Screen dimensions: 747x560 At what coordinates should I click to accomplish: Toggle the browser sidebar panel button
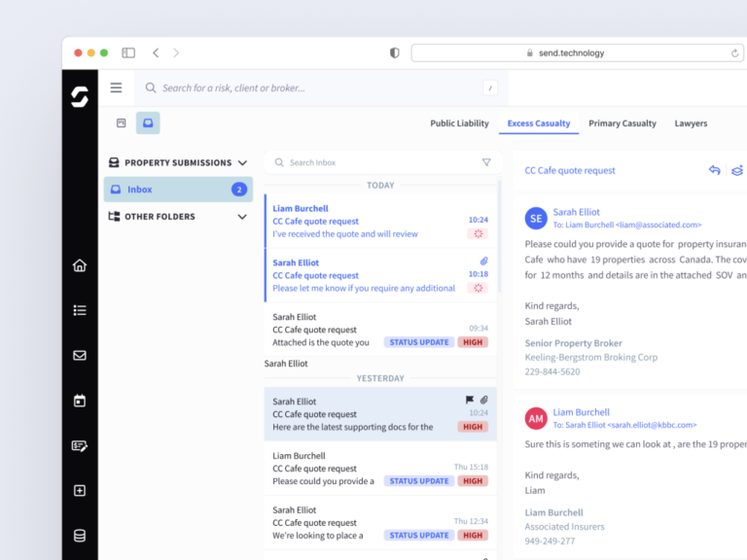click(x=128, y=52)
